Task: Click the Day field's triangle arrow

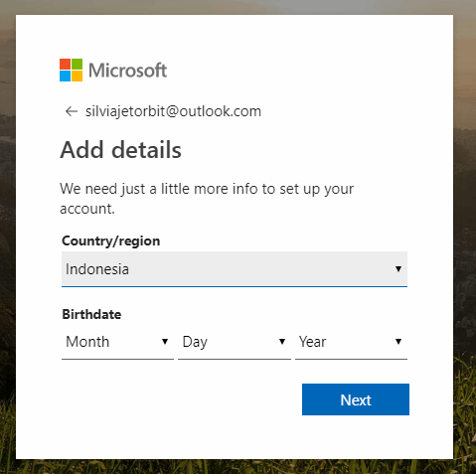Action: tap(282, 341)
